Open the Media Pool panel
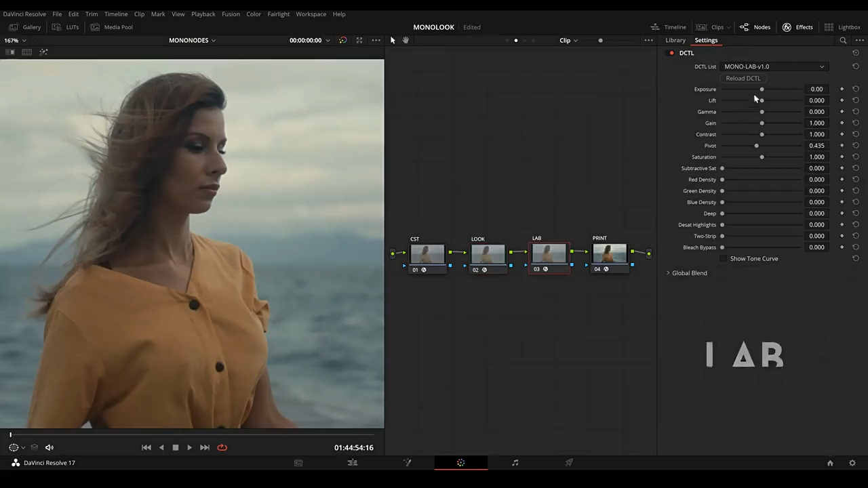 (x=112, y=27)
